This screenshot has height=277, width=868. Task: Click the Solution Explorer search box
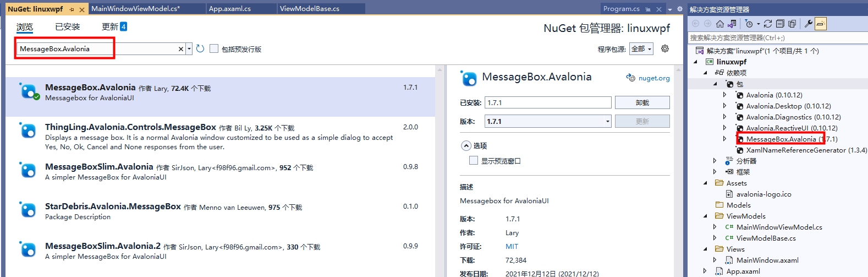777,37
